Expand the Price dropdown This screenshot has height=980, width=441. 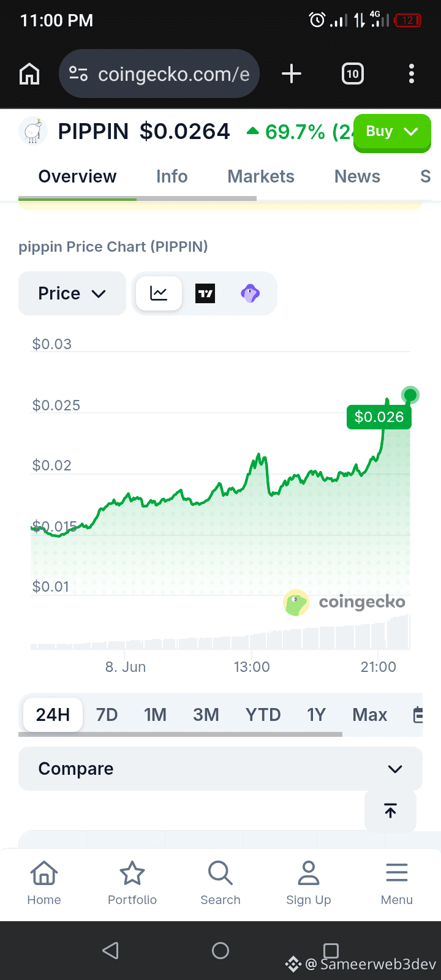pos(72,293)
